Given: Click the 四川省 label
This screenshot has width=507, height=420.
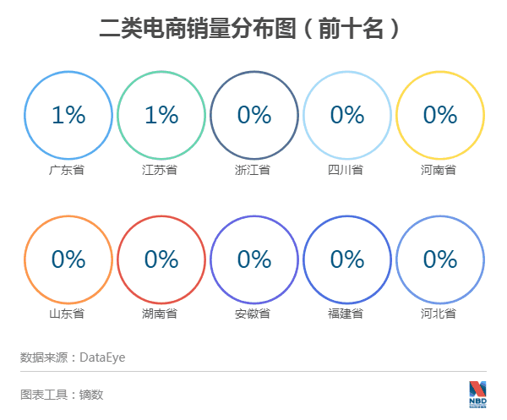Looking at the screenshot, I should coord(346,170).
